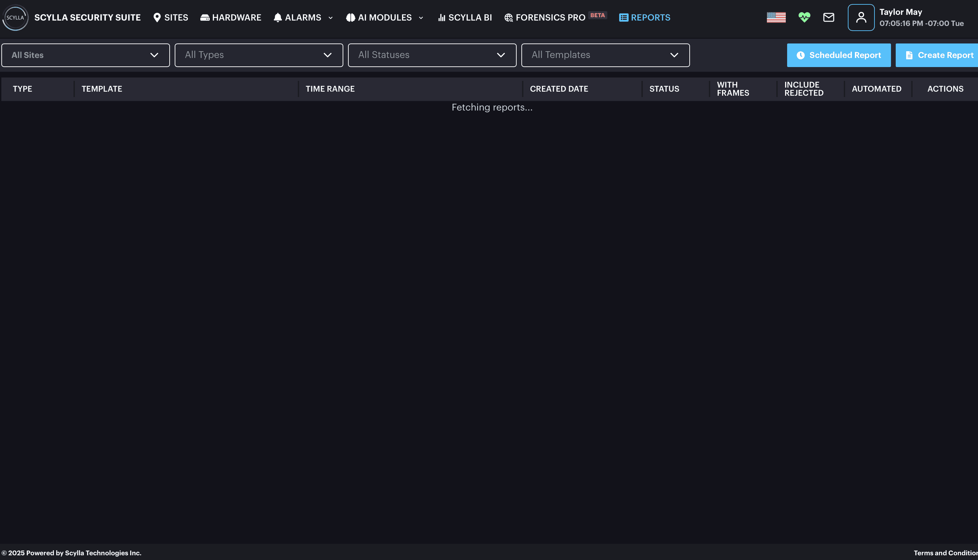
Task: Click the clock time display
Action: (x=921, y=23)
